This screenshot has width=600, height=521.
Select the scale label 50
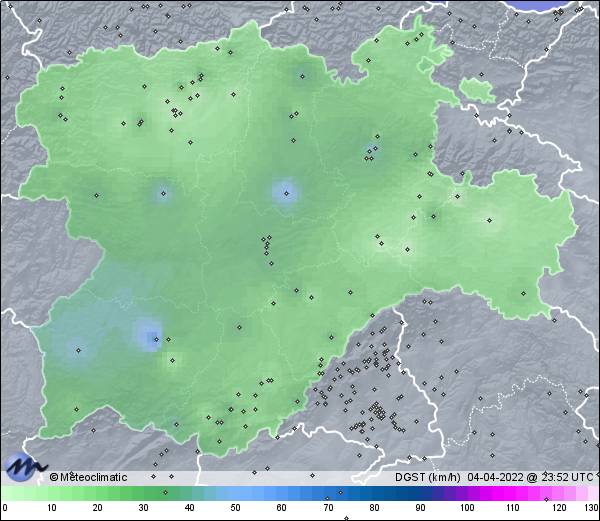[235, 508]
